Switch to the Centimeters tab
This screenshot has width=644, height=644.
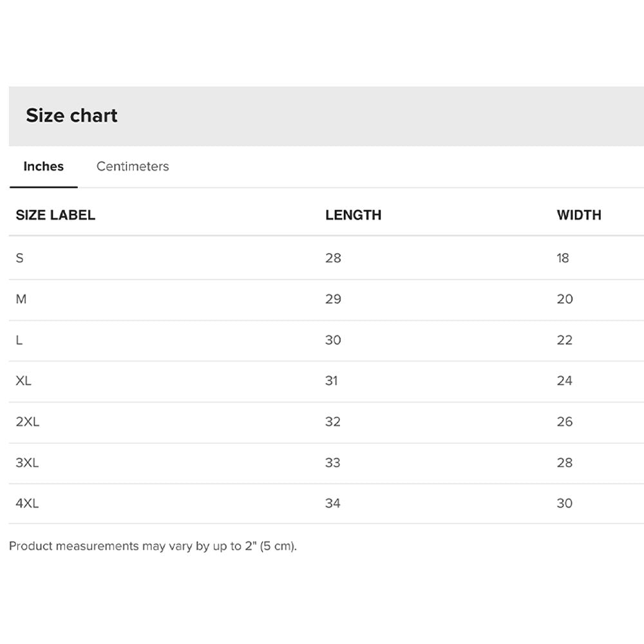click(132, 166)
